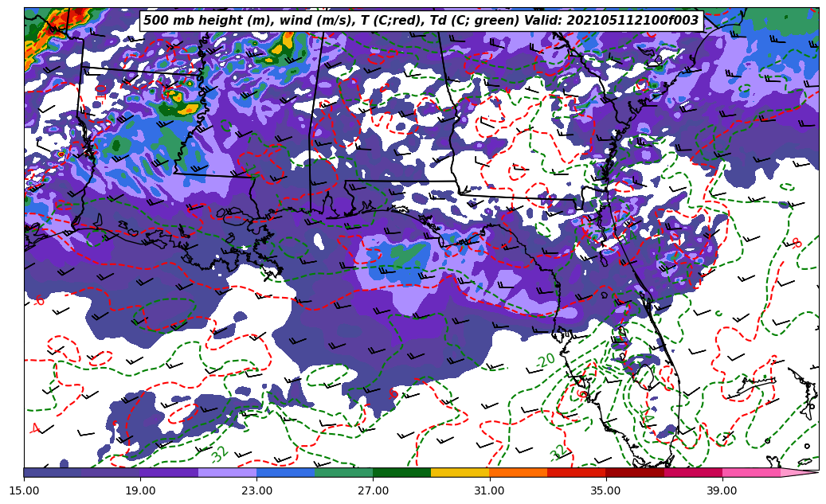Click the 27.00 colorbar tick label
The height and width of the screenshot is (504, 826).
373,490
